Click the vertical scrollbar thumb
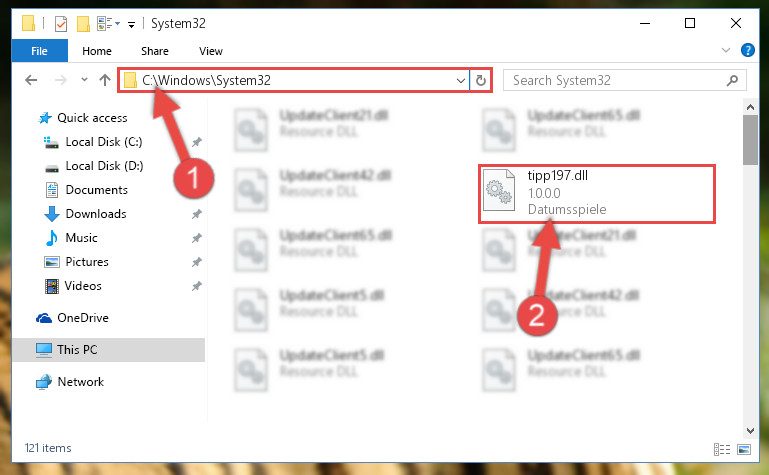The height and width of the screenshot is (475, 769). pos(750,140)
